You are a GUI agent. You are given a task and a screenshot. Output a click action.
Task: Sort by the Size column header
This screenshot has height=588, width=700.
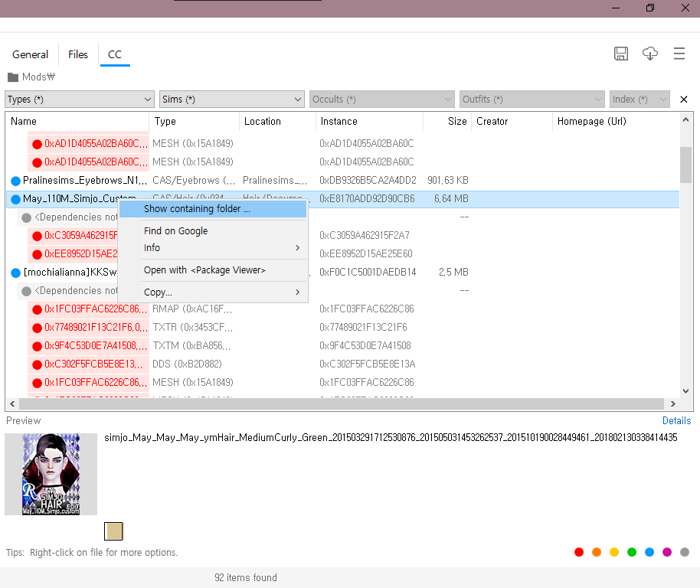(x=447, y=121)
